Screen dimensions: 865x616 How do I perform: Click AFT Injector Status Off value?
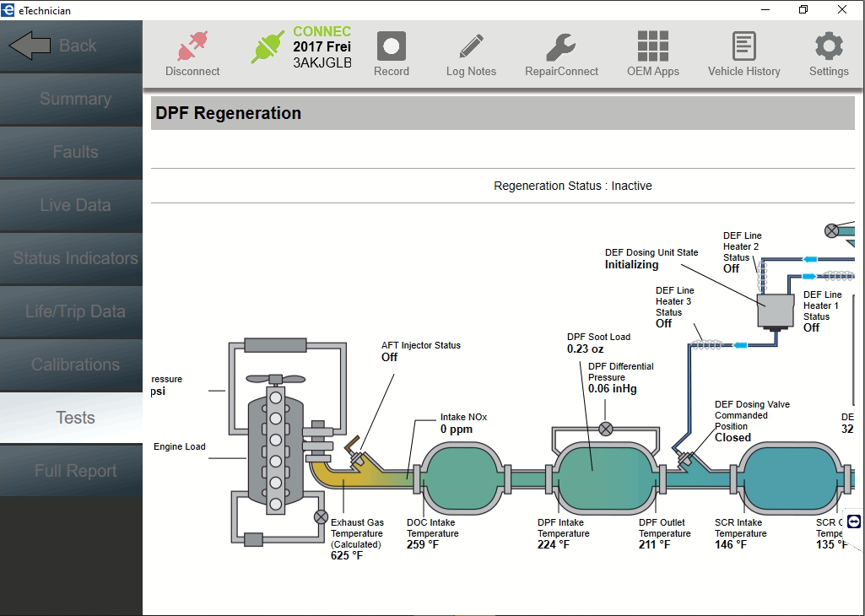tap(390, 357)
